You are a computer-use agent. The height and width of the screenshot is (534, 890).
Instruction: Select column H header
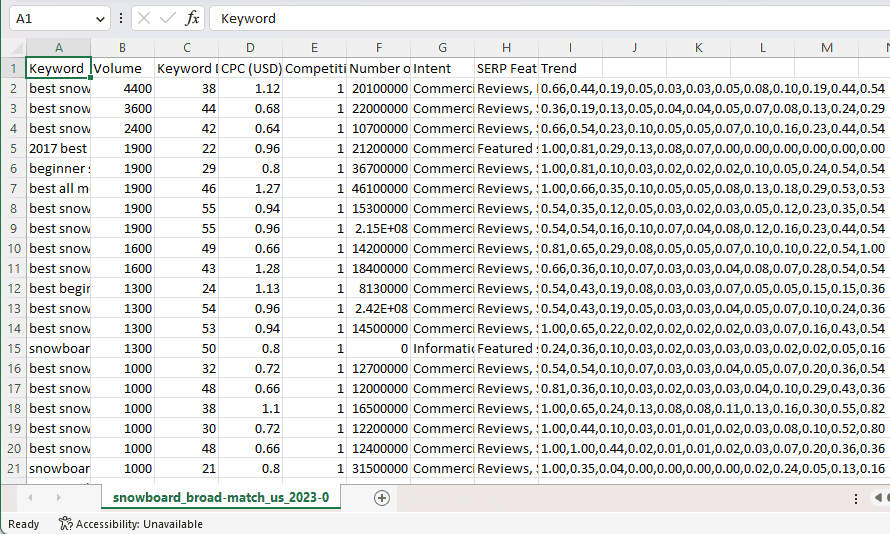[x=506, y=48]
